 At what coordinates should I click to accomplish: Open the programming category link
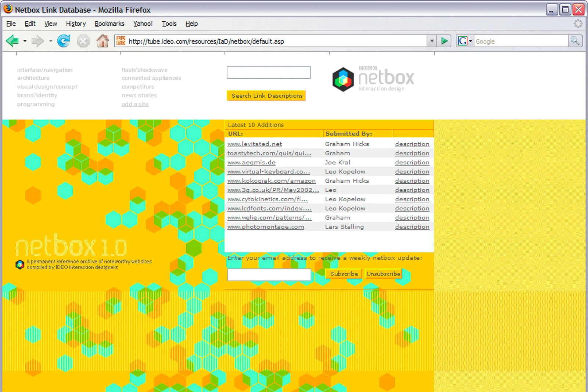[36, 104]
